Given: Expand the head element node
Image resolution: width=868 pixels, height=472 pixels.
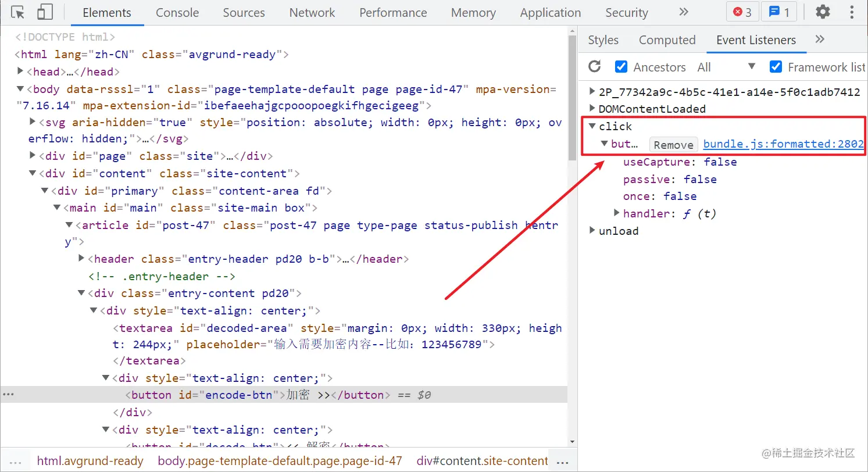Looking at the screenshot, I should click(x=21, y=71).
